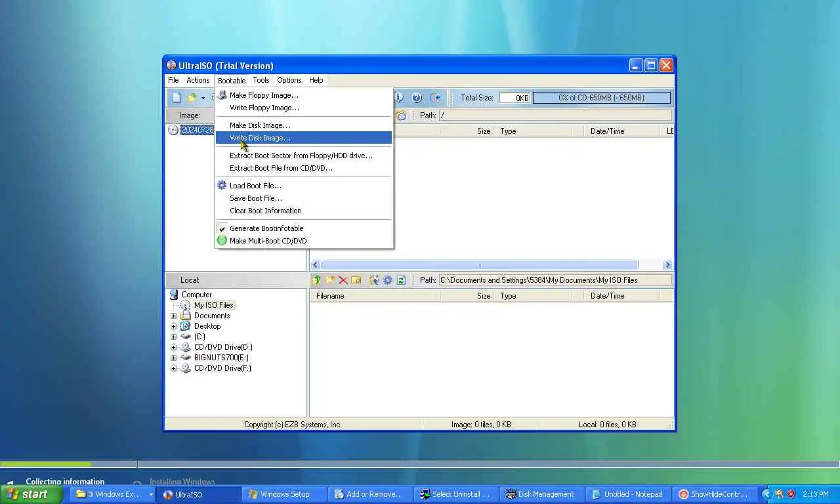Click the local Delete red X icon
Viewport: 840px width, 504px height.
(x=343, y=280)
